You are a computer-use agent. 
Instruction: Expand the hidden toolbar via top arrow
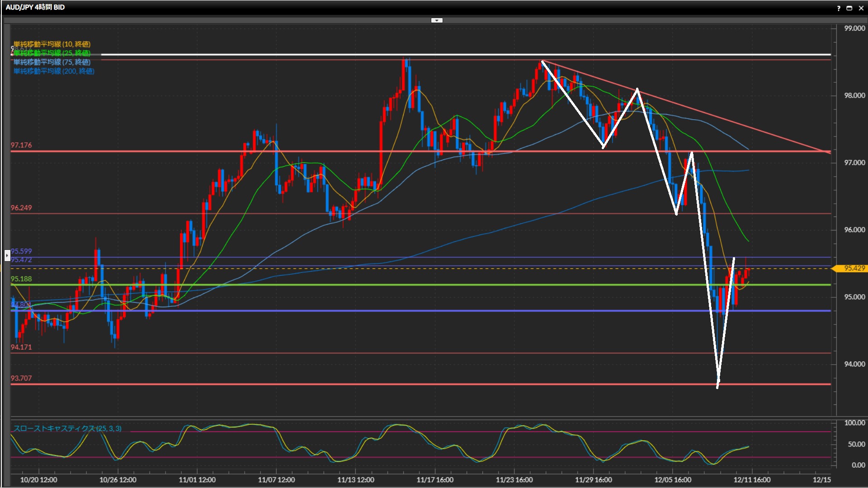click(437, 20)
